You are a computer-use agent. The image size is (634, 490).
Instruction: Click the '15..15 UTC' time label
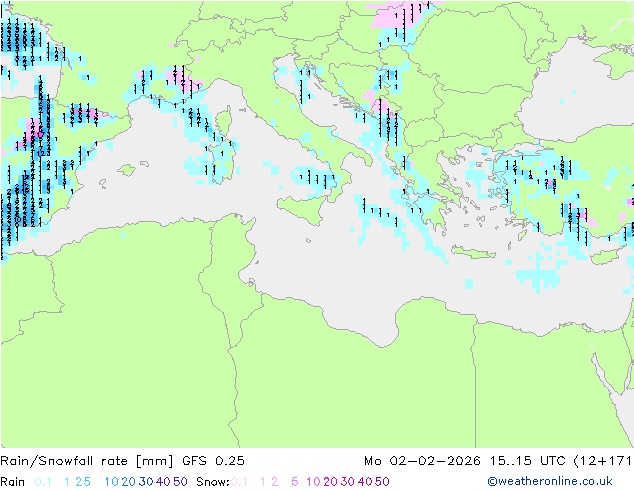527,461
